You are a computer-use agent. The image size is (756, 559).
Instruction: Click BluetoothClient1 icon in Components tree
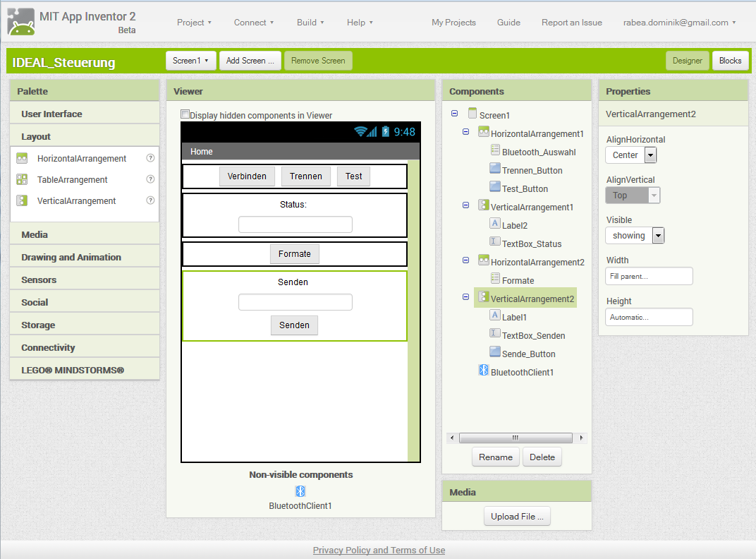pyautogui.click(x=484, y=370)
